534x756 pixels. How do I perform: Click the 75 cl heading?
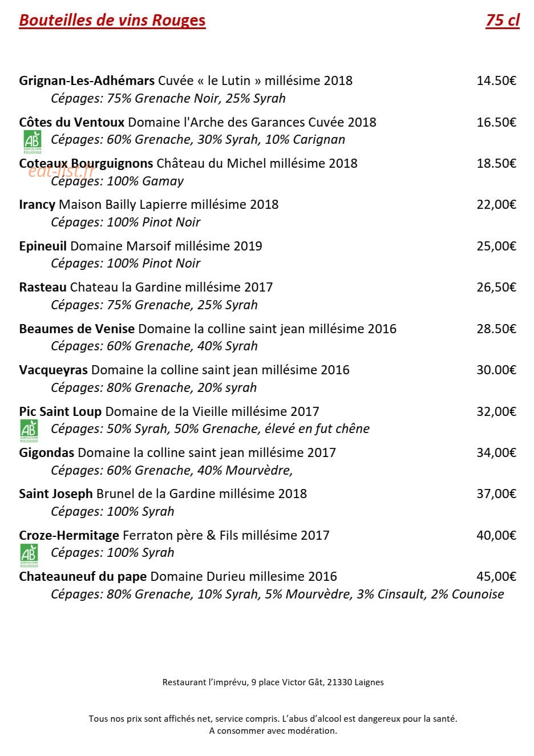click(x=503, y=20)
